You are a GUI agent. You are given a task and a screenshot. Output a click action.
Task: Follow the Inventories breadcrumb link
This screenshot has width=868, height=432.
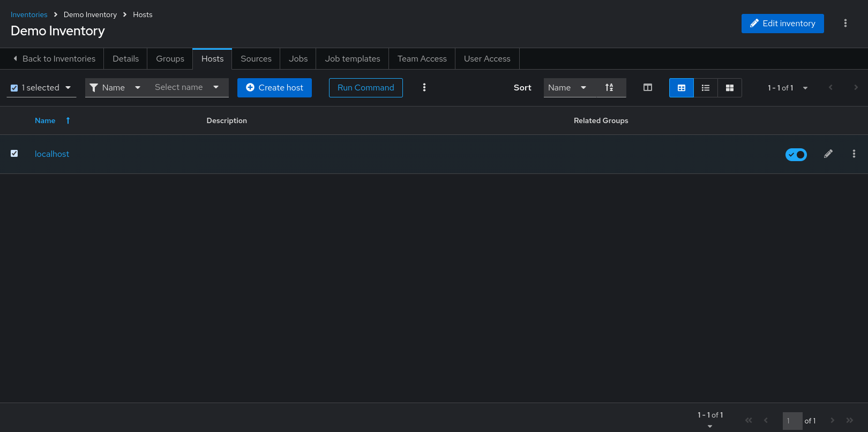[29, 14]
